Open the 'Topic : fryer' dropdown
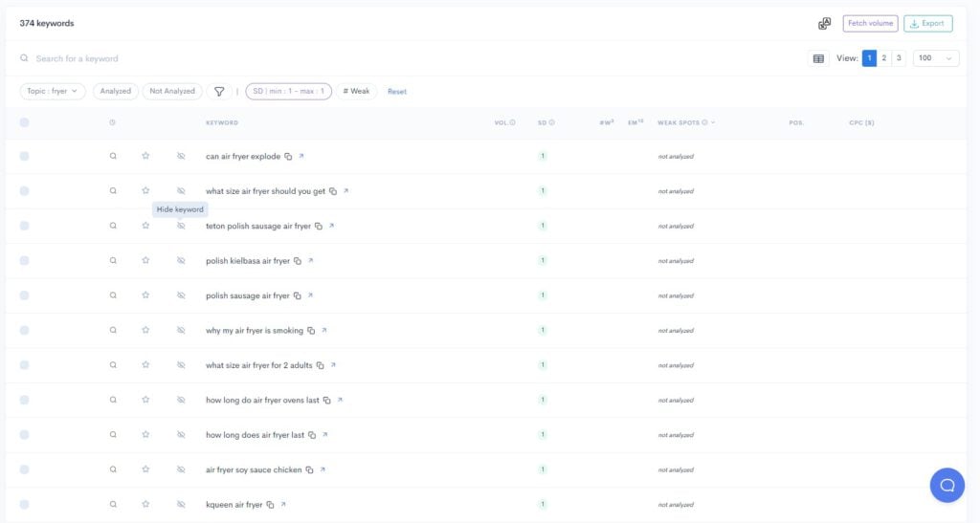The height and width of the screenshot is (523, 980). (x=53, y=92)
